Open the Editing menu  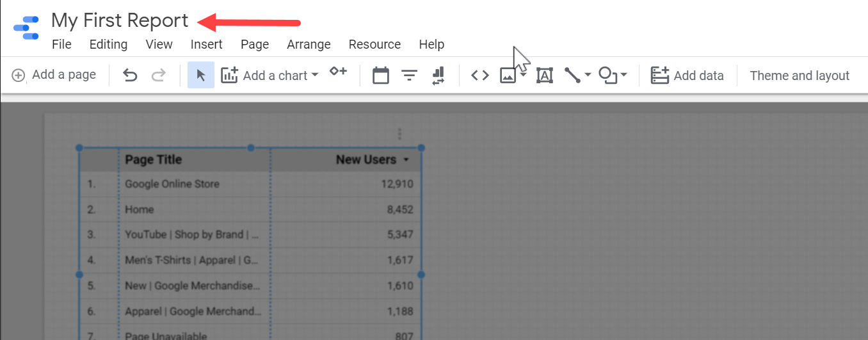(108, 44)
